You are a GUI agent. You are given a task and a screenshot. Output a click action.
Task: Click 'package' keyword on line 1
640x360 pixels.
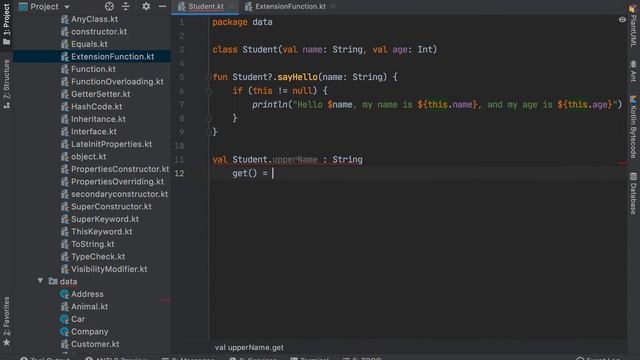(230, 22)
